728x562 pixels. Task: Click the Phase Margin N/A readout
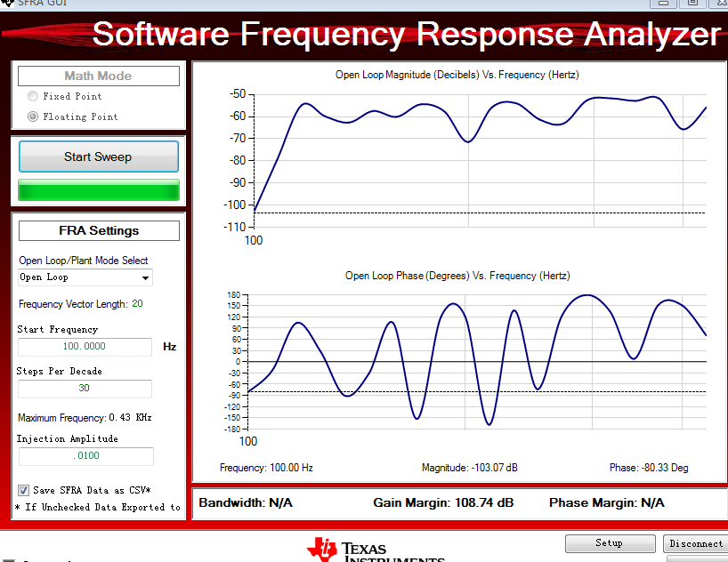tap(606, 502)
